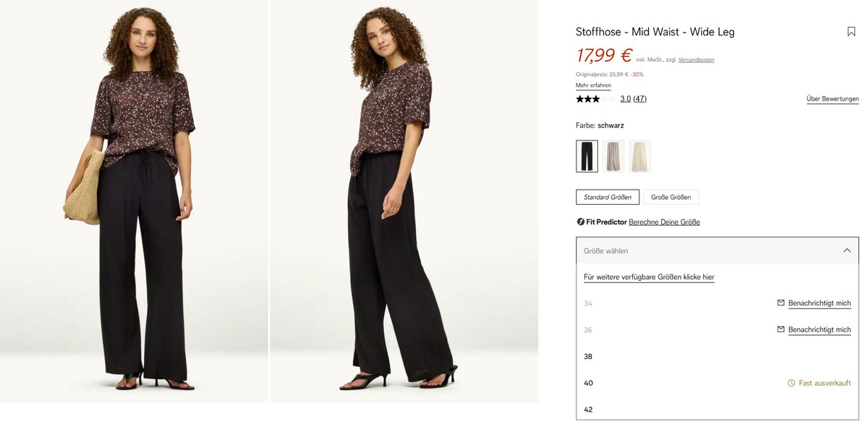Click the bookmark wishlist icon
The height and width of the screenshot is (422, 868).
point(851,32)
